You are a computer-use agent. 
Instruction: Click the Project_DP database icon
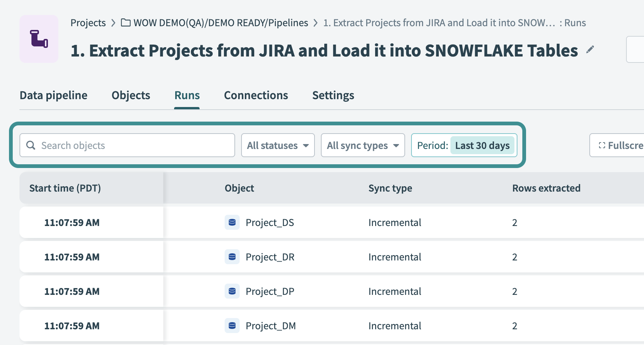pos(232,291)
